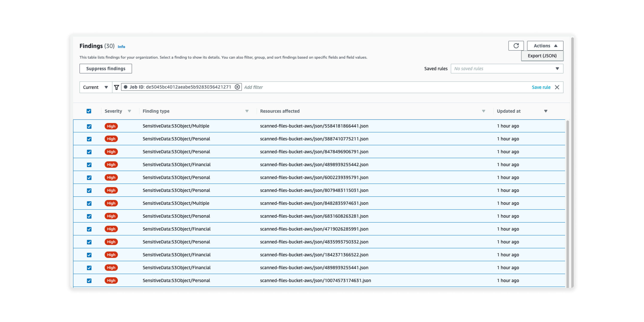The width and height of the screenshot is (644, 322).
Task: Click resource scanned-files-bucket-aws/json/4719026285991.json
Action: [x=314, y=229]
